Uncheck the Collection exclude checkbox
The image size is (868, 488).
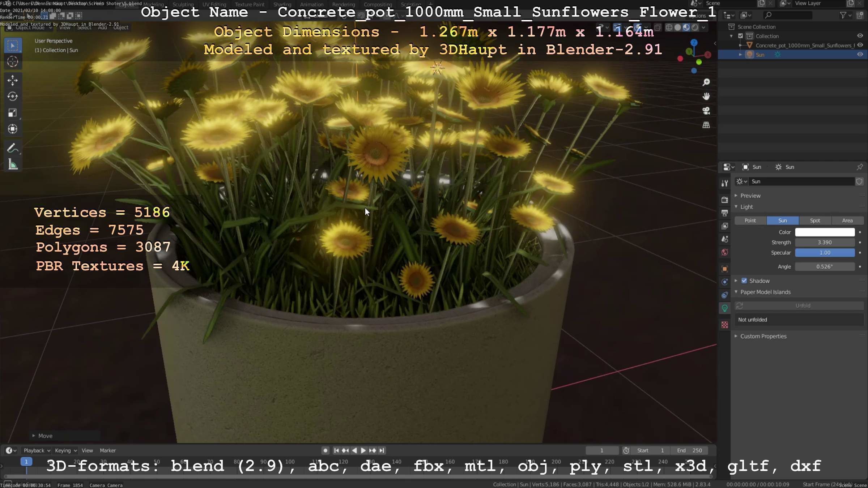coord(740,36)
